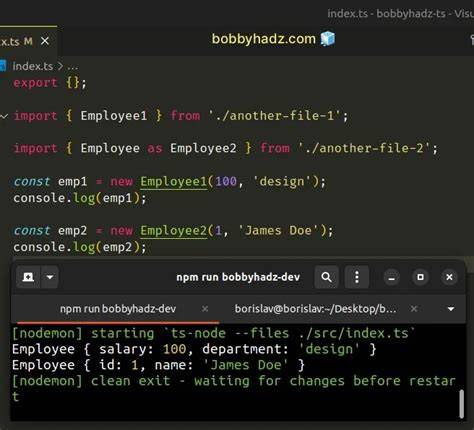This screenshot has height=430, width=474.
Task: Click nodemon clean exit message
Action: [x=234, y=388]
